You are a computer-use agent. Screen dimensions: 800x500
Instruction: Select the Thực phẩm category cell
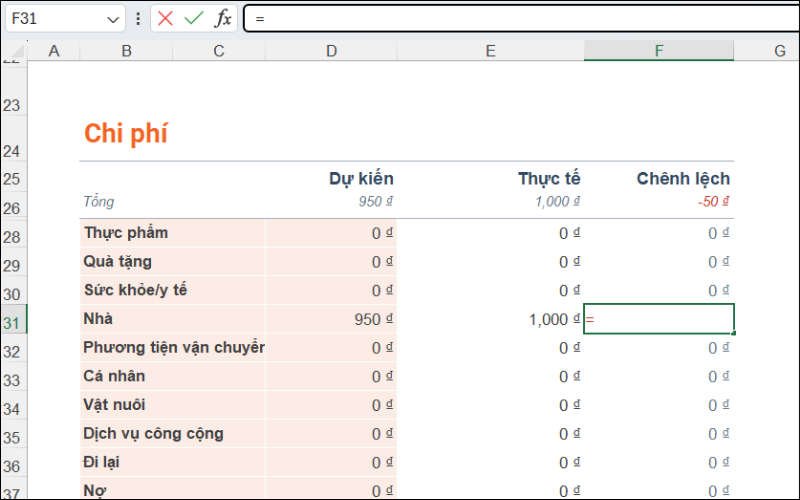pos(126,233)
